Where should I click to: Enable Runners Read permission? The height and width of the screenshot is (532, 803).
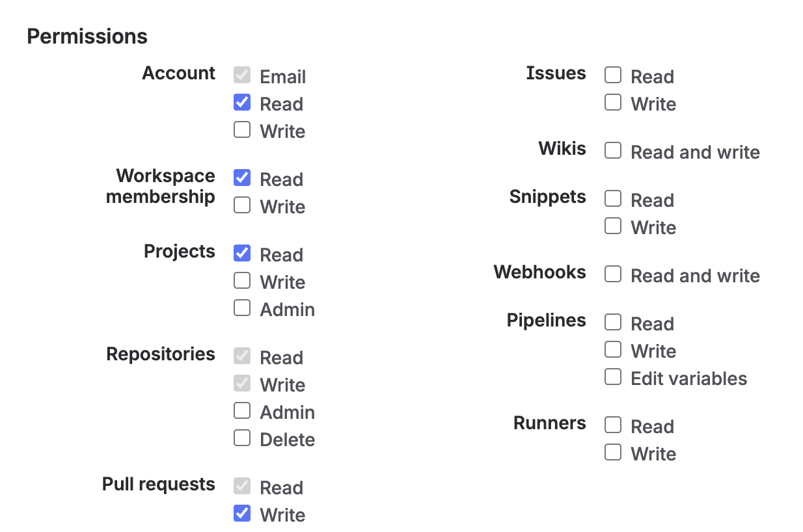[613, 425]
